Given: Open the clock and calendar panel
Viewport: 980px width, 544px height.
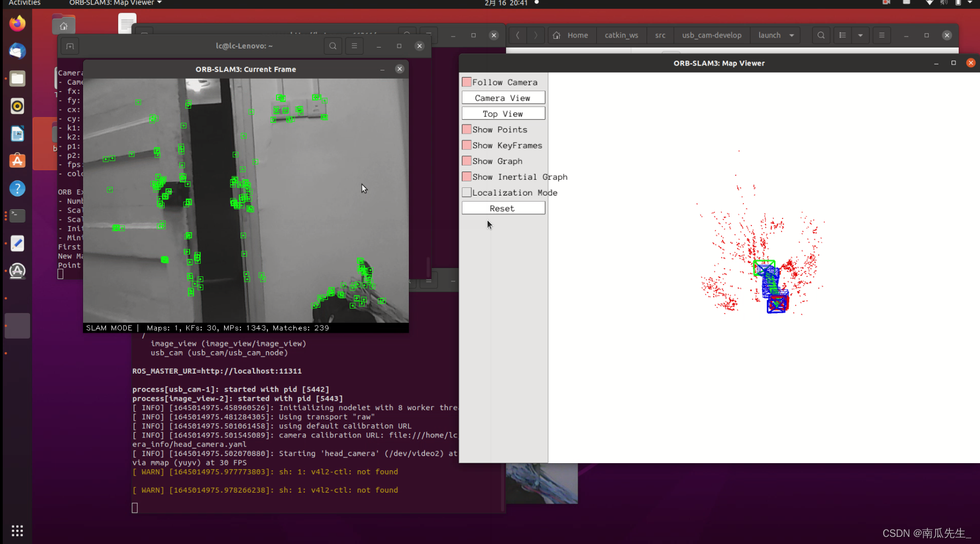Looking at the screenshot, I should (x=506, y=3).
